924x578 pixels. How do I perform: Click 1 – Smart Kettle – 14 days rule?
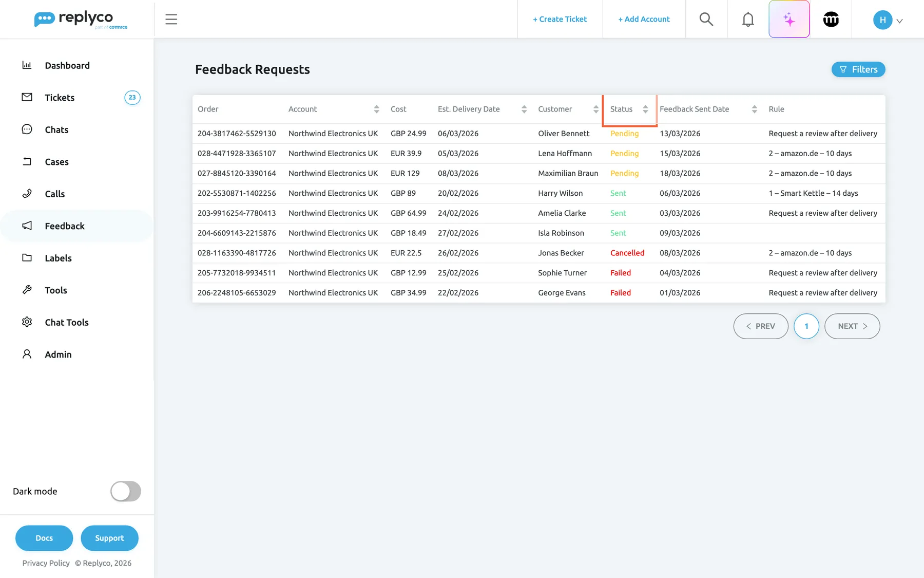[x=813, y=193]
